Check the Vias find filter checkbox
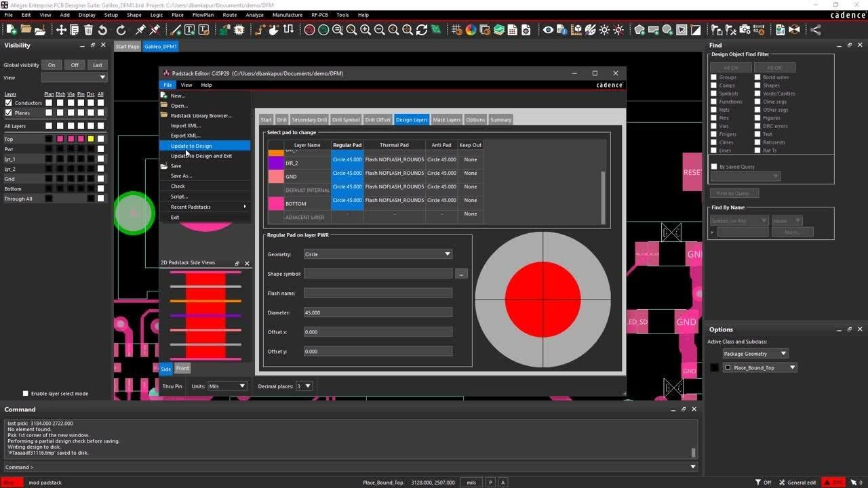The height and width of the screenshot is (488, 868). click(713, 126)
